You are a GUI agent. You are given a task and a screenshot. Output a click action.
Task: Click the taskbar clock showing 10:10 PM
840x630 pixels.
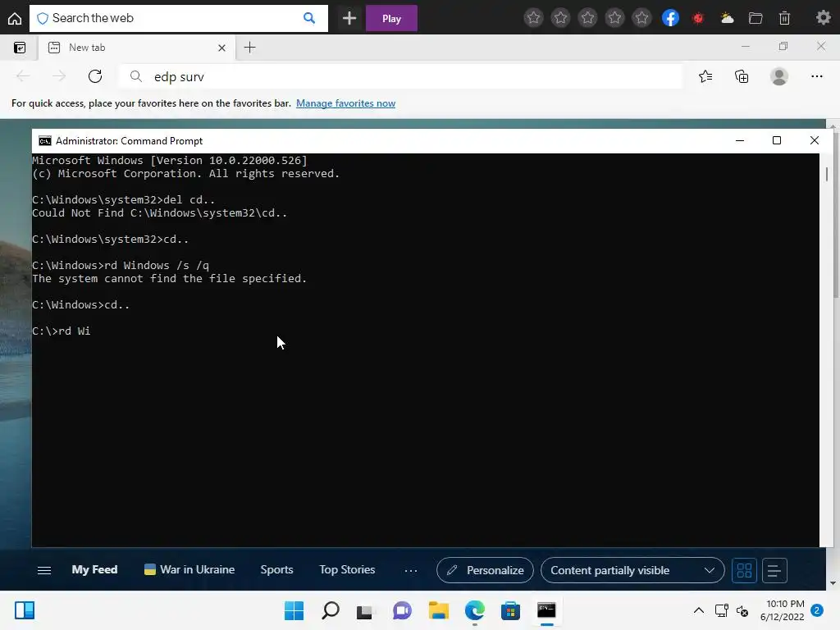[782, 610]
